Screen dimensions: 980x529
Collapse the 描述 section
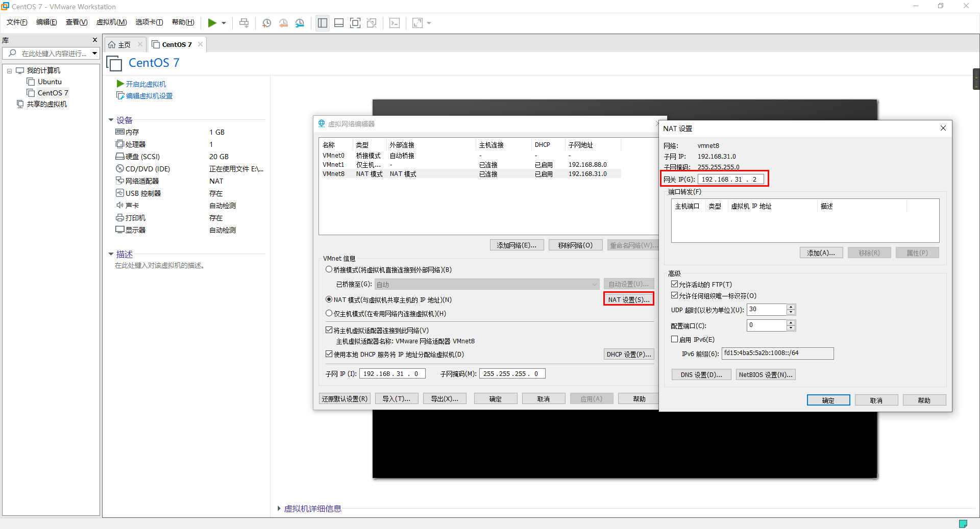(111, 254)
